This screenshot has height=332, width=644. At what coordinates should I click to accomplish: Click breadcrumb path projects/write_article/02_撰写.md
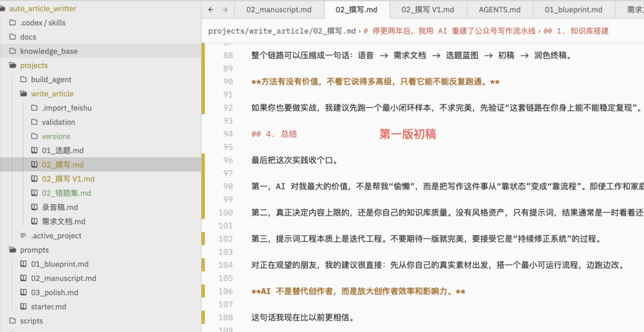pos(282,31)
